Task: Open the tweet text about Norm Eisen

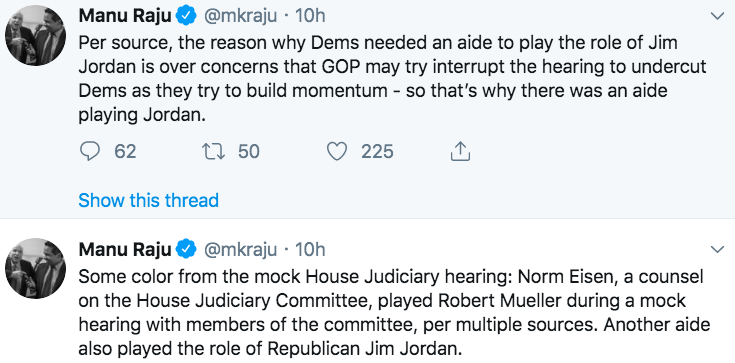Action: [394, 313]
